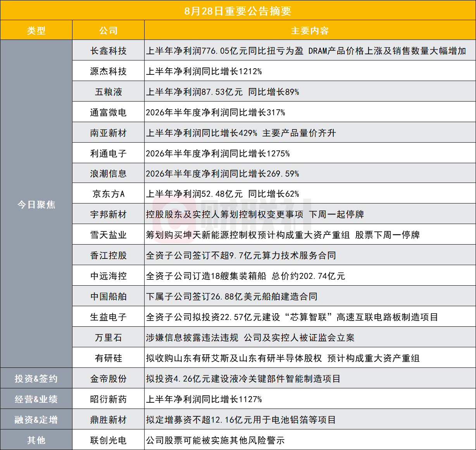Screen dimensions: 476x450
Task: Click company name 长鑫科技
Action: (x=109, y=51)
